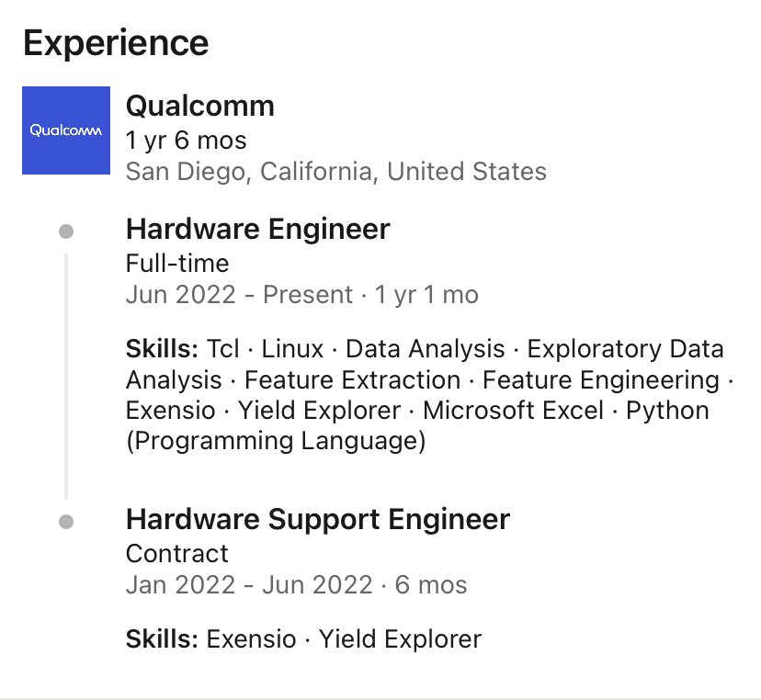Click the Experience section heading
The width and height of the screenshot is (761, 700).
coord(116,43)
